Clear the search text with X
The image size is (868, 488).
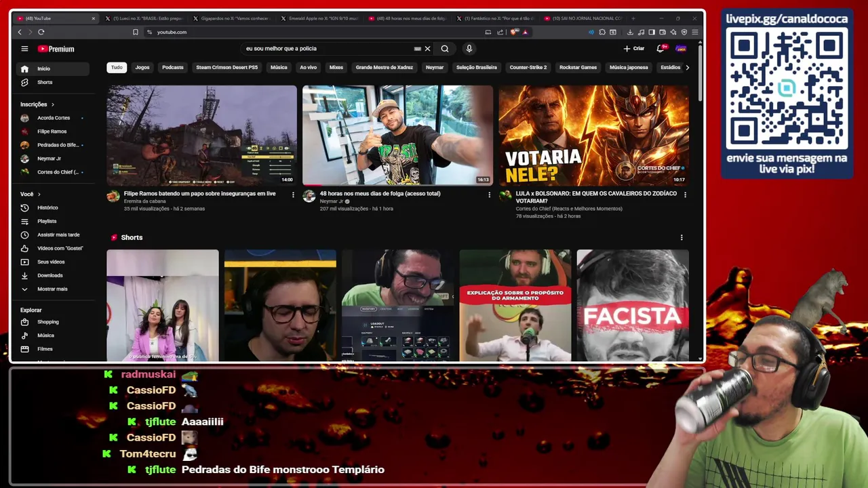pos(427,49)
